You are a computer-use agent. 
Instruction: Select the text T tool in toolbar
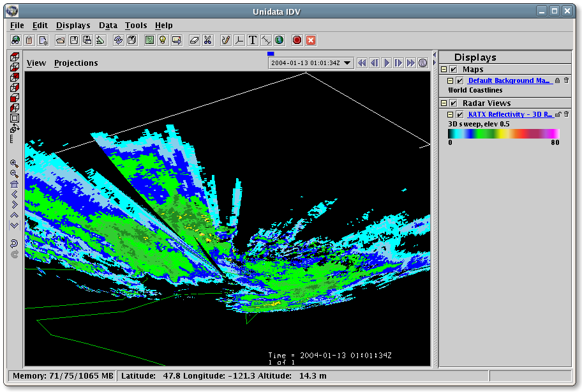point(253,40)
